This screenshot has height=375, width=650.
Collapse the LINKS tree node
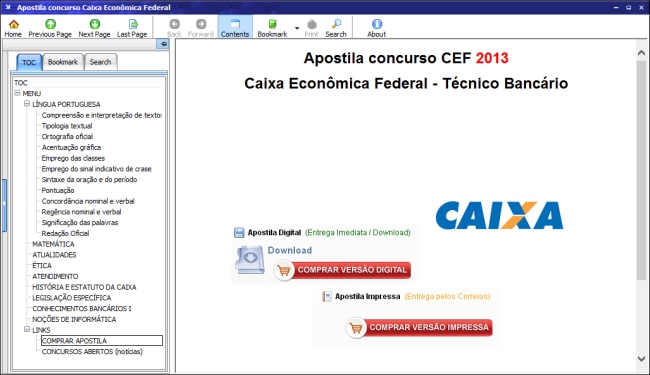pos(27,329)
